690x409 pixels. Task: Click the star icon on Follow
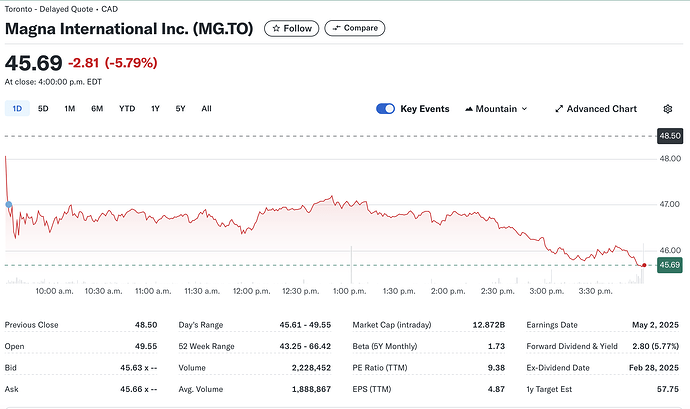[x=275, y=28]
